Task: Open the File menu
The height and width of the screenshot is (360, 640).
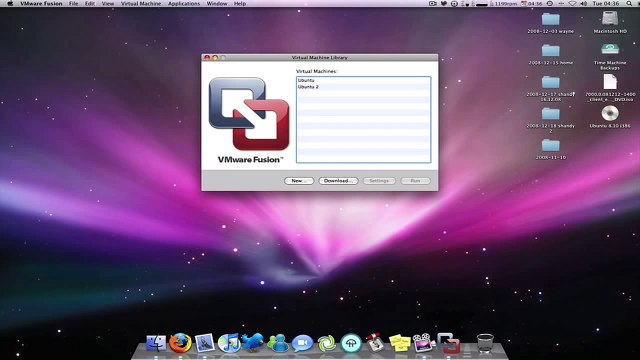Action: pos(73,3)
